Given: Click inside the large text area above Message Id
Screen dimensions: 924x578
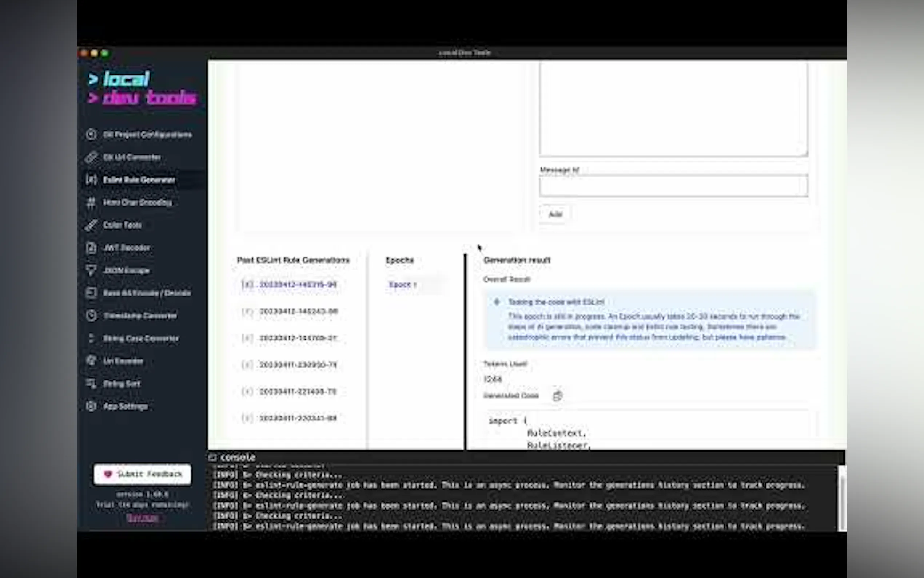Looking at the screenshot, I should 673,109.
